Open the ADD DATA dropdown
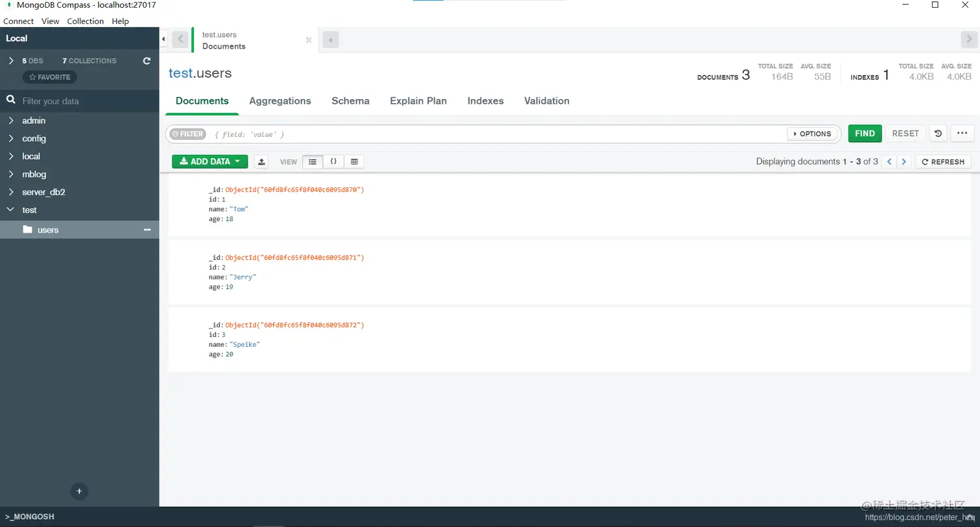Image resolution: width=980 pixels, height=527 pixels. 210,161
